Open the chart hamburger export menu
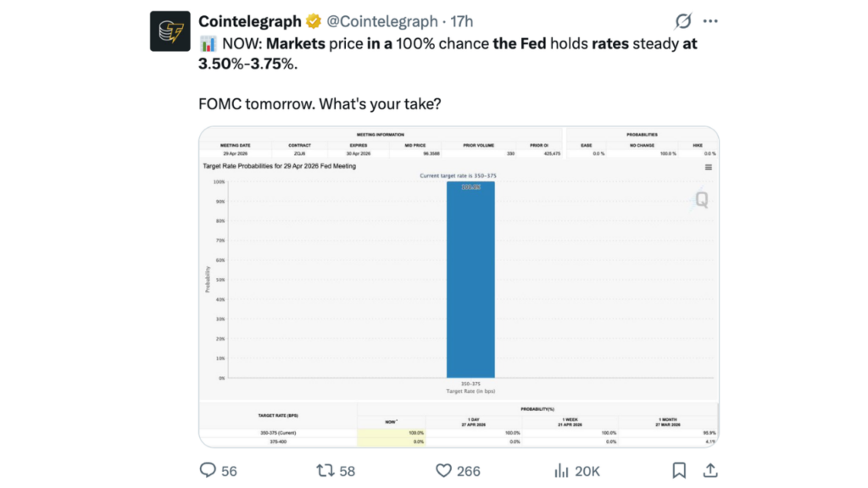 [x=709, y=167]
